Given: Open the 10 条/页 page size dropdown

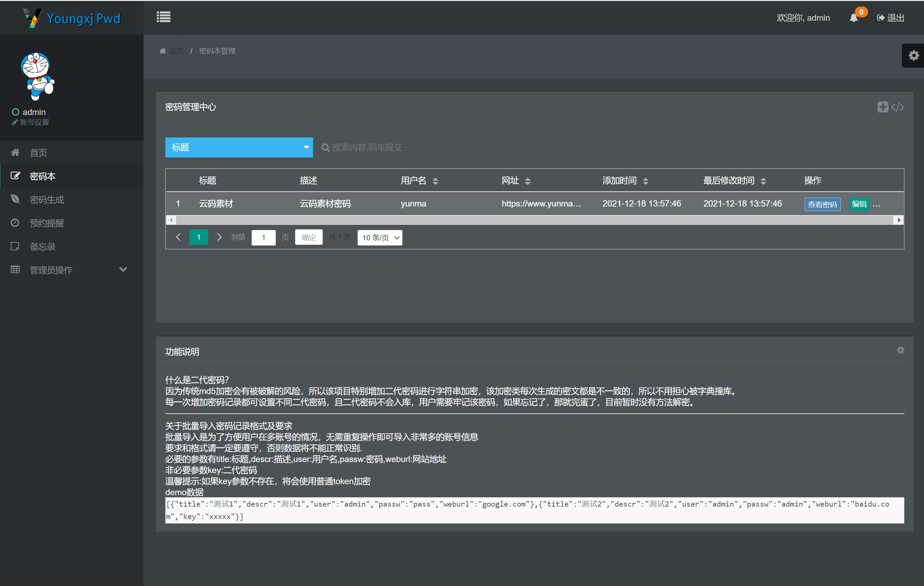Looking at the screenshot, I should coord(379,237).
